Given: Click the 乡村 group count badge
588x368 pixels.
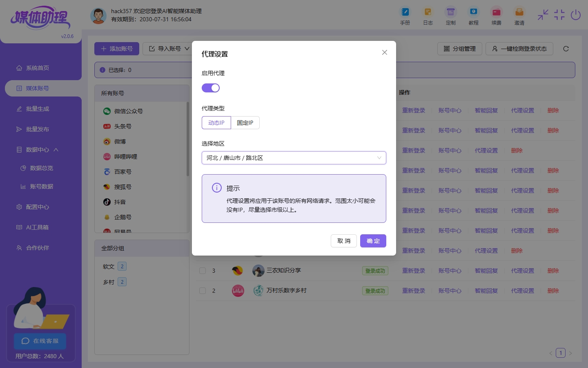Looking at the screenshot, I should (x=122, y=282).
